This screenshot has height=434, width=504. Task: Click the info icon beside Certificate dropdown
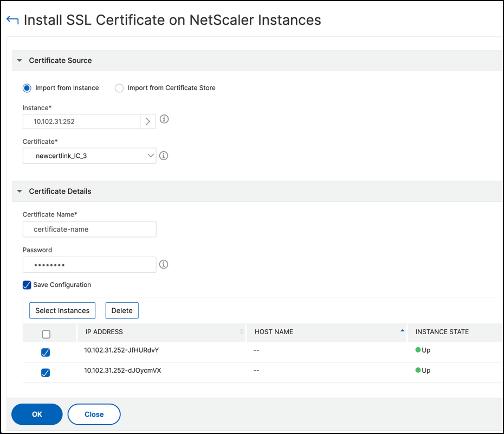pyautogui.click(x=164, y=156)
